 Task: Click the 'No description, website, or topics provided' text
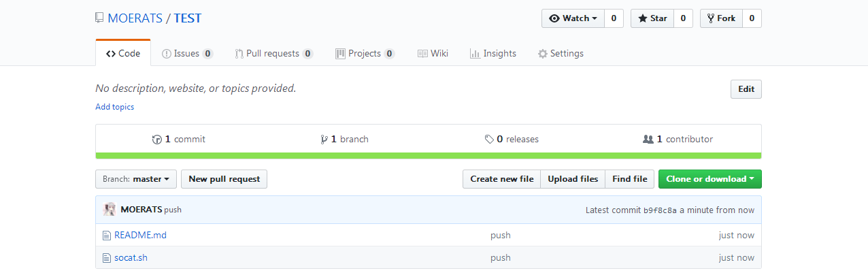click(196, 89)
